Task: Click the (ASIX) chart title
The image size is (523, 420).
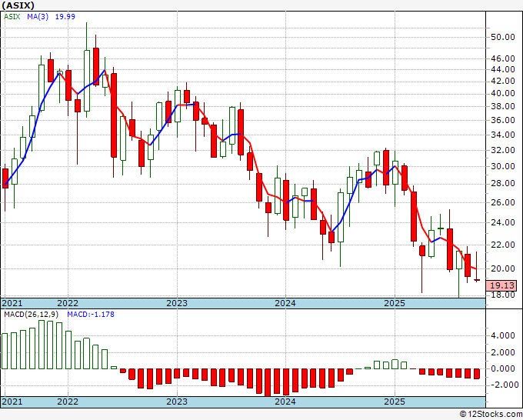Action: tap(18, 5)
